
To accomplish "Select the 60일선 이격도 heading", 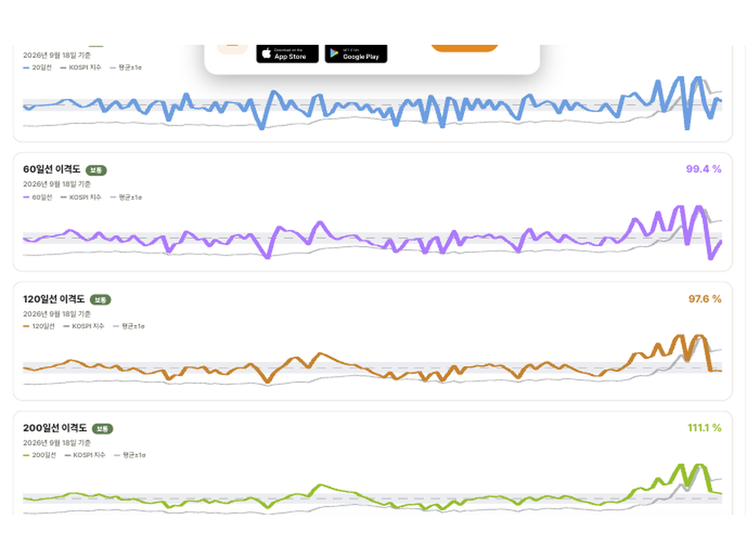I will [x=51, y=169].
